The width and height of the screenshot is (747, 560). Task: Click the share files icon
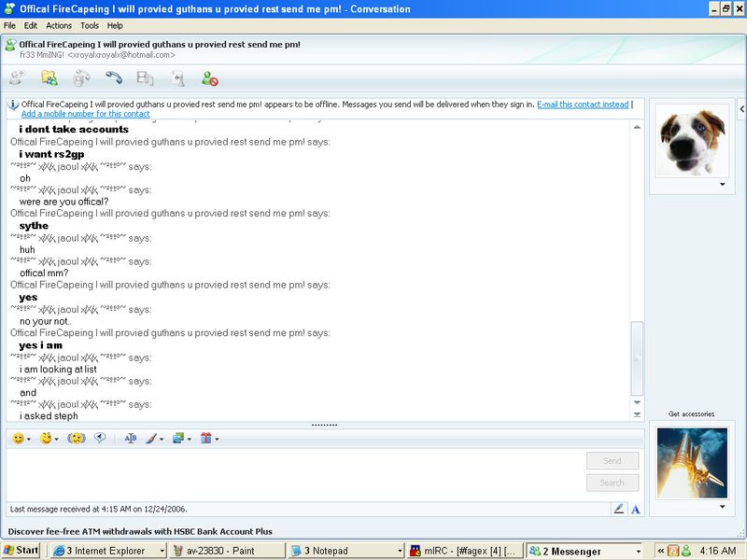click(x=49, y=77)
